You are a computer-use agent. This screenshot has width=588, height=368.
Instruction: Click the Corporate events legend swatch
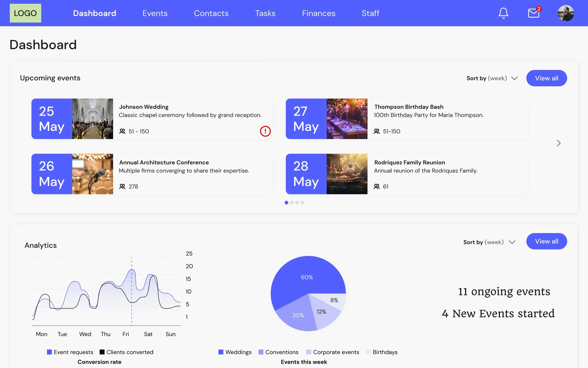pos(308,352)
